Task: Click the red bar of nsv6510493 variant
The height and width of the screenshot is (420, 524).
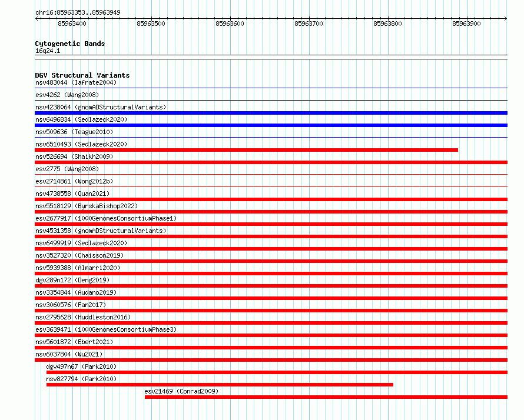Action: click(246, 150)
